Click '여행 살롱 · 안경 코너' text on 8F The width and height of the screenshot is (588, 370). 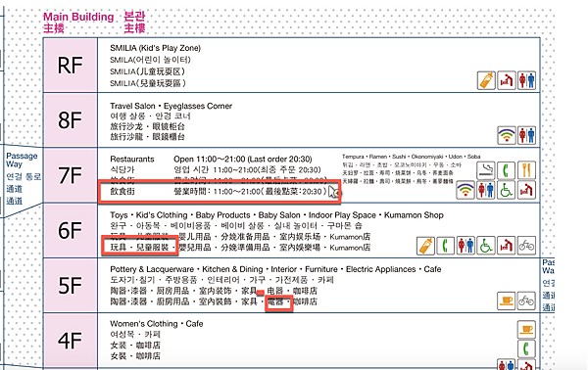150,116
